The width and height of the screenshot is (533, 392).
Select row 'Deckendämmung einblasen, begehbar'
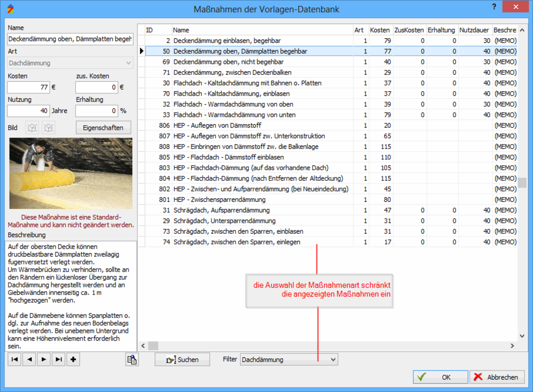(332, 41)
